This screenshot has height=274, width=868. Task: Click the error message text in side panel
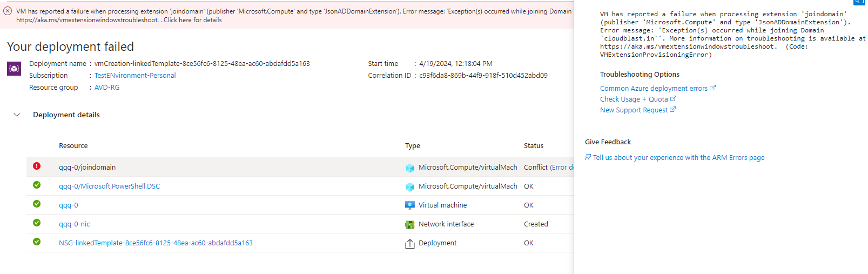click(732, 35)
